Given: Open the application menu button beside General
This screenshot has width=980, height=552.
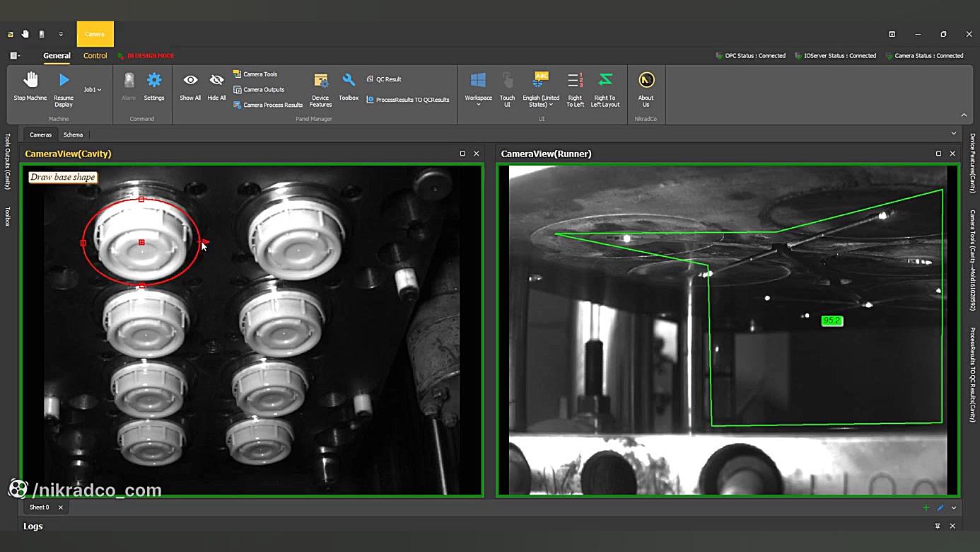Looking at the screenshot, I should [15, 56].
